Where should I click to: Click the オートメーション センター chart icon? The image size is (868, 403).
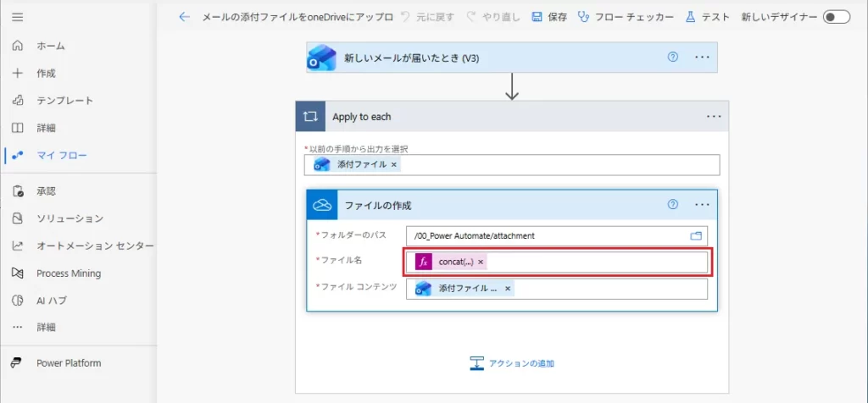point(18,246)
